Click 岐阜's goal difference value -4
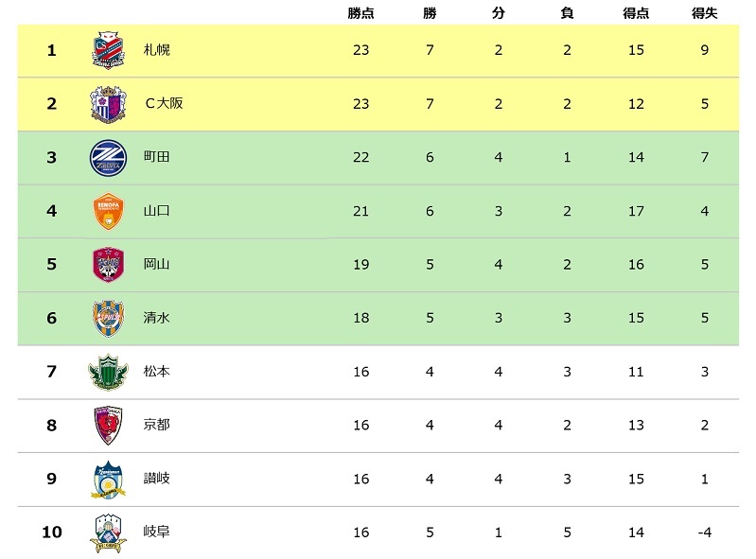 [705, 533]
